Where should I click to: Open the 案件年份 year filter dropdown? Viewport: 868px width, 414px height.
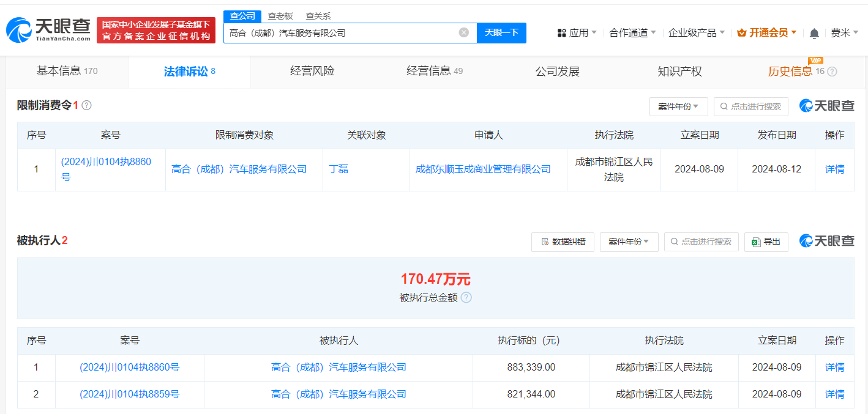pos(678,106)
